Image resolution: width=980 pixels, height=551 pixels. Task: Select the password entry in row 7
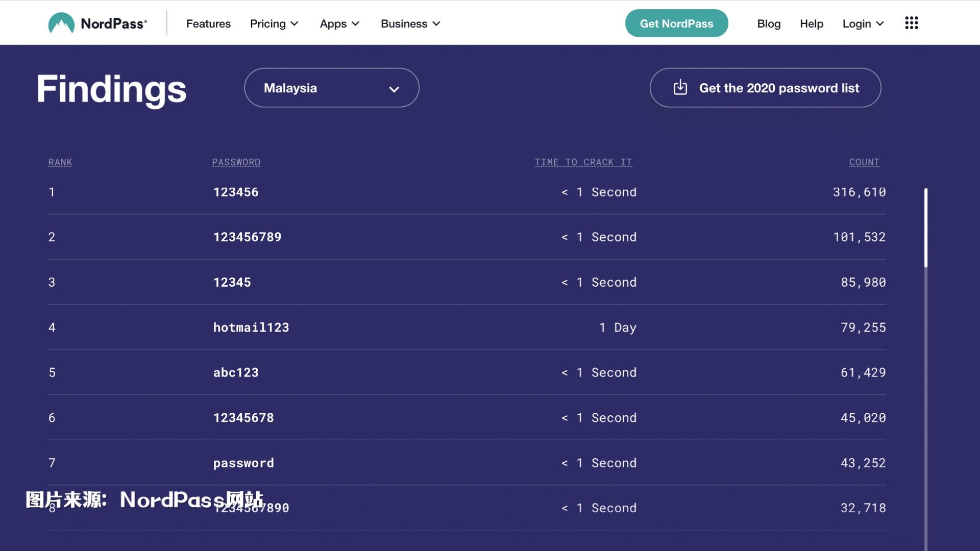coord(243,463)
